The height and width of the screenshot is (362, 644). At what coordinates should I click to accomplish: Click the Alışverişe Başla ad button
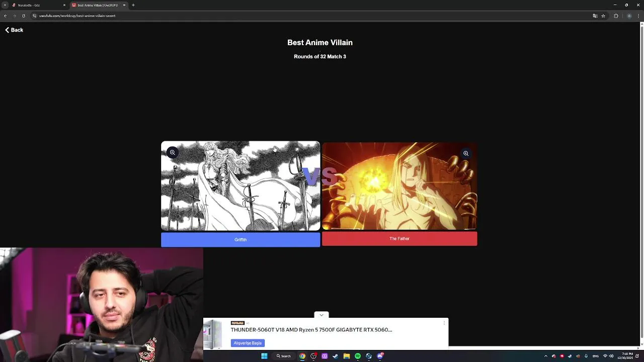click(x=248, y=343)
